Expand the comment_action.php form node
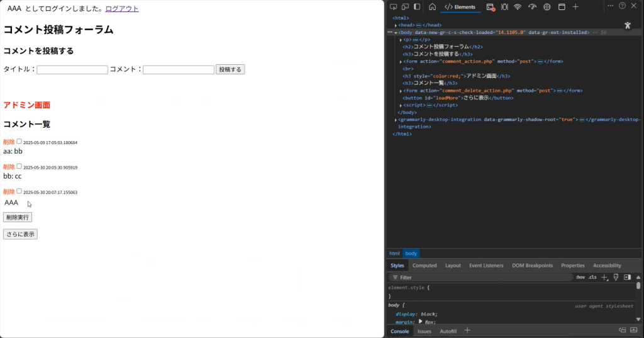644x338 pixels. [x=401, y=62]
